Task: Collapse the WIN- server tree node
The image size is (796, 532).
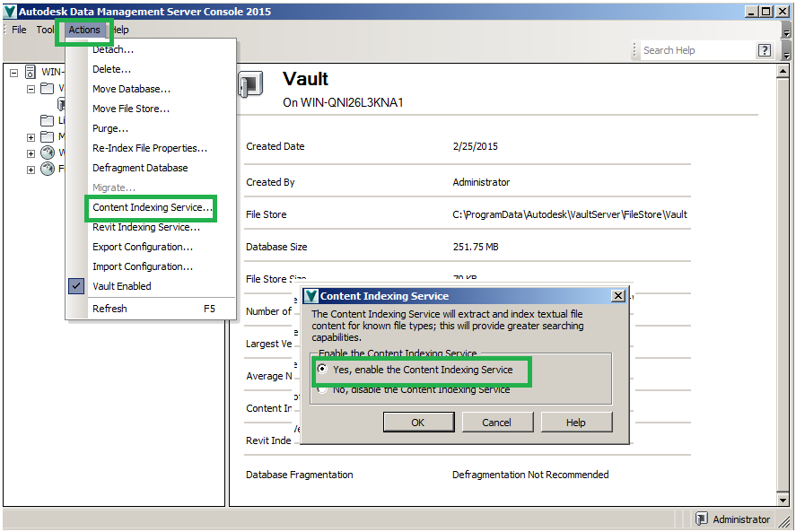Action: 14,73
